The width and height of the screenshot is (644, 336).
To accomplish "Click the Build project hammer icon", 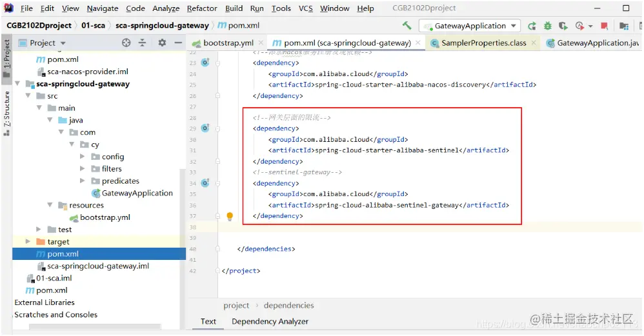I will pos(407,25).
